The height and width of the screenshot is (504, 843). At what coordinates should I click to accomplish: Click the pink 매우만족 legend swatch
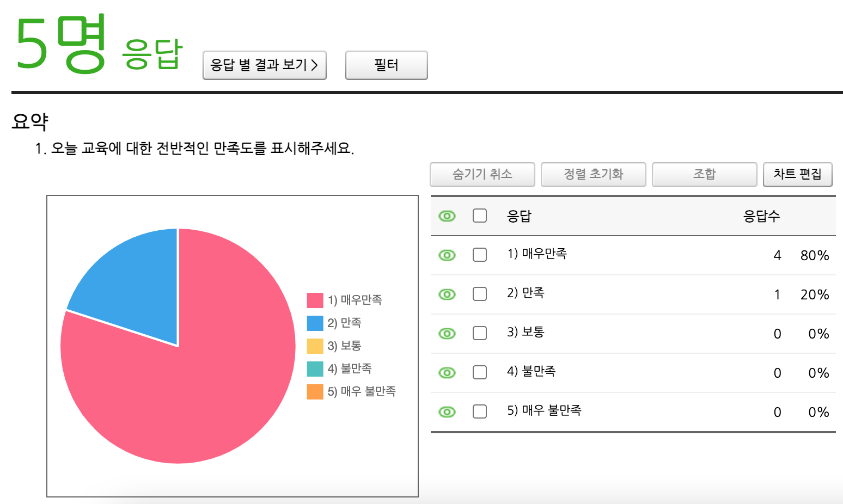pos(315,300)
